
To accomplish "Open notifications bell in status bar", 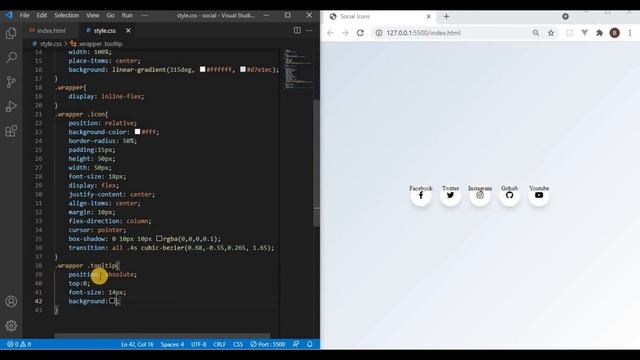I will click(309, 344).
